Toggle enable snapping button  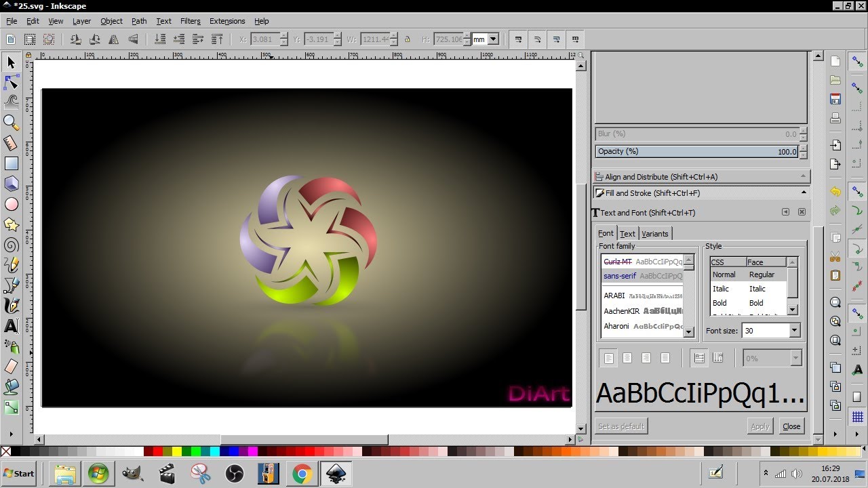[858, 62]
